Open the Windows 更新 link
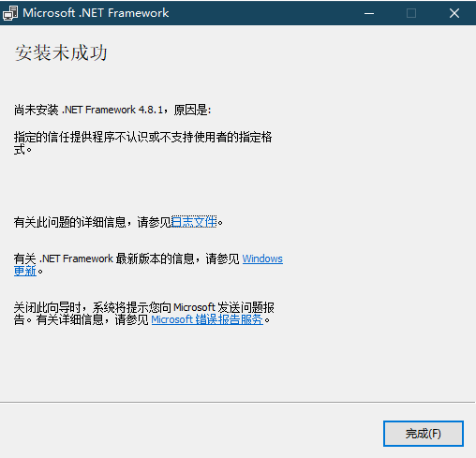Viewport: 476px width, 458px height. pyautogui.click(x=262, y=259)
